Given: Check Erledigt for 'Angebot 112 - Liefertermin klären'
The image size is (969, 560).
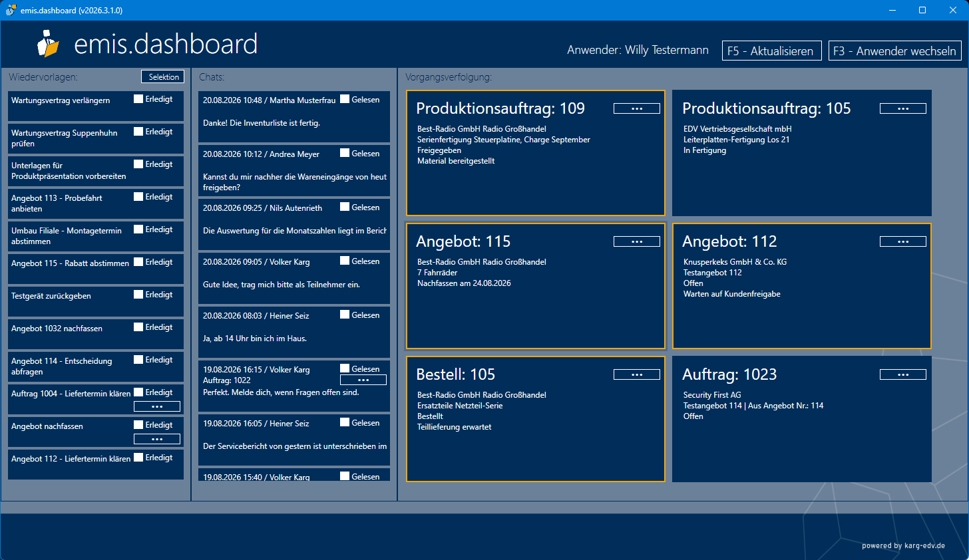Looking at the screenshot, I should point(138,458).
